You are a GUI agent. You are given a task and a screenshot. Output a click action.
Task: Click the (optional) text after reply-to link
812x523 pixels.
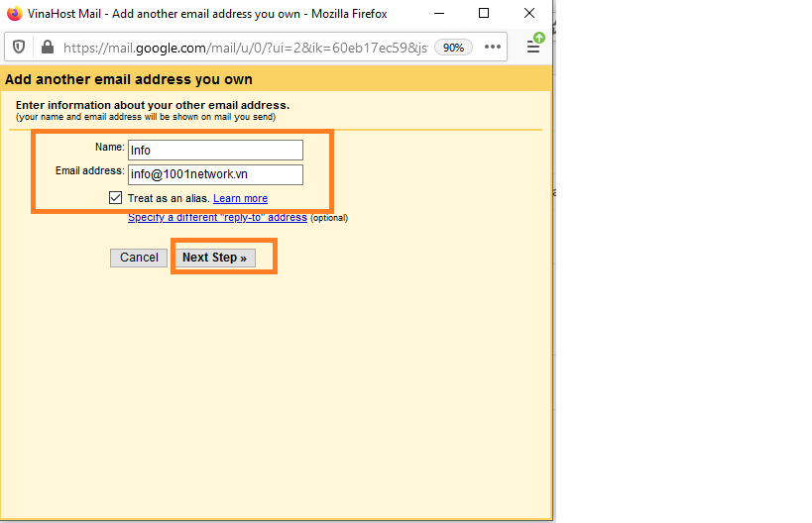(x=329, y=218)
